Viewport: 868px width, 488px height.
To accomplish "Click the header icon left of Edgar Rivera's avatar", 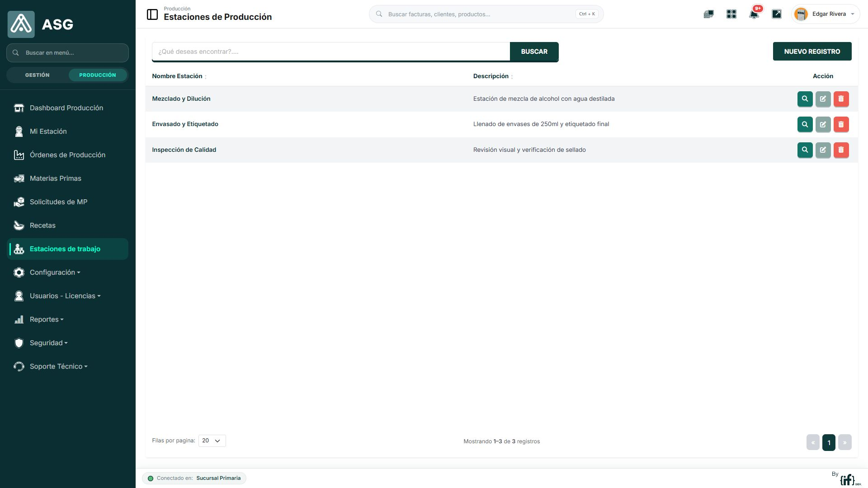I will point(776,14).
